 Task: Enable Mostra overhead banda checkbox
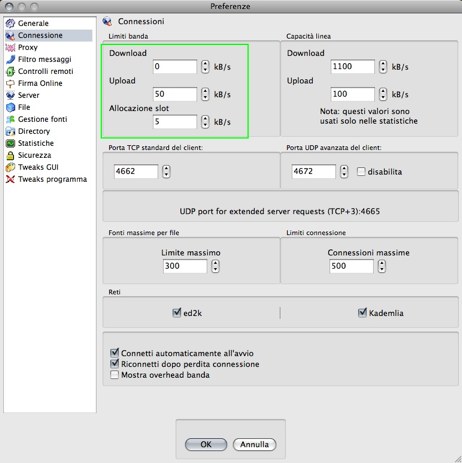coord(114,375)
